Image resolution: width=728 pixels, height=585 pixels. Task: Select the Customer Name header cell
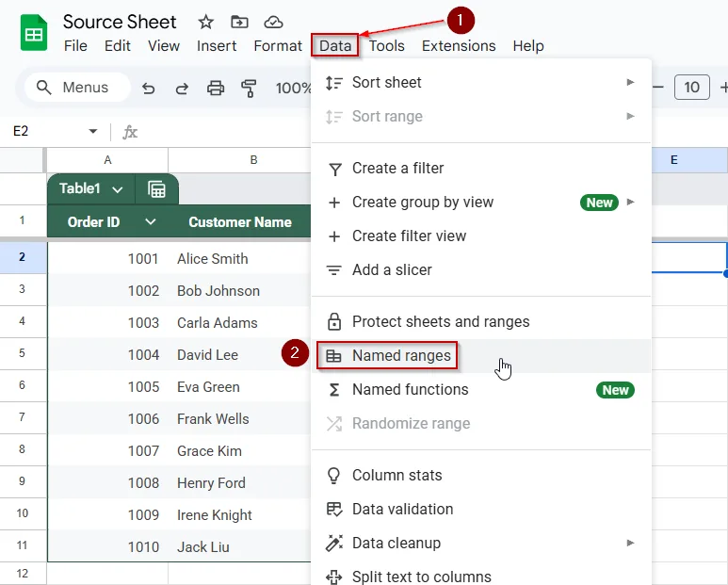point(239,221)
